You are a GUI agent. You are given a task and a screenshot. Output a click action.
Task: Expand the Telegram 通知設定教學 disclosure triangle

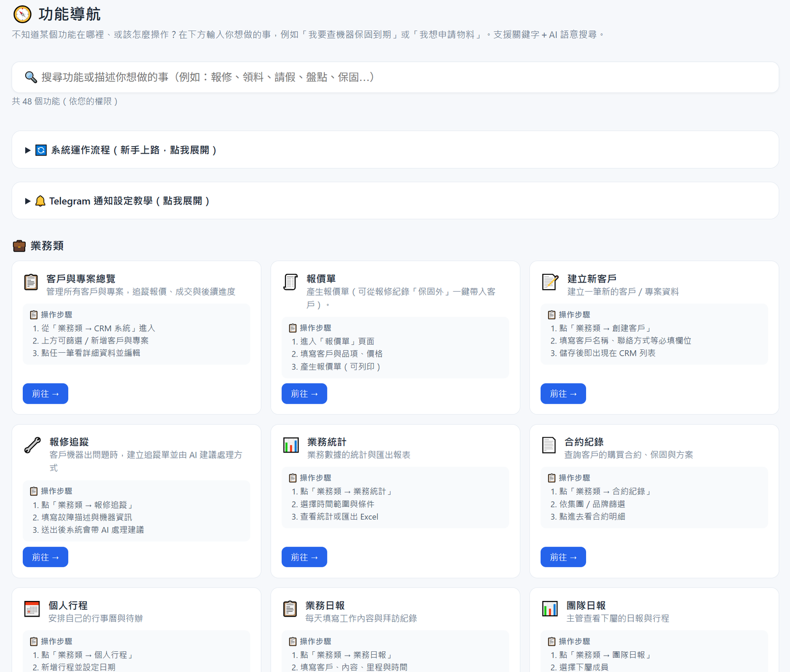tap(28, 201)
